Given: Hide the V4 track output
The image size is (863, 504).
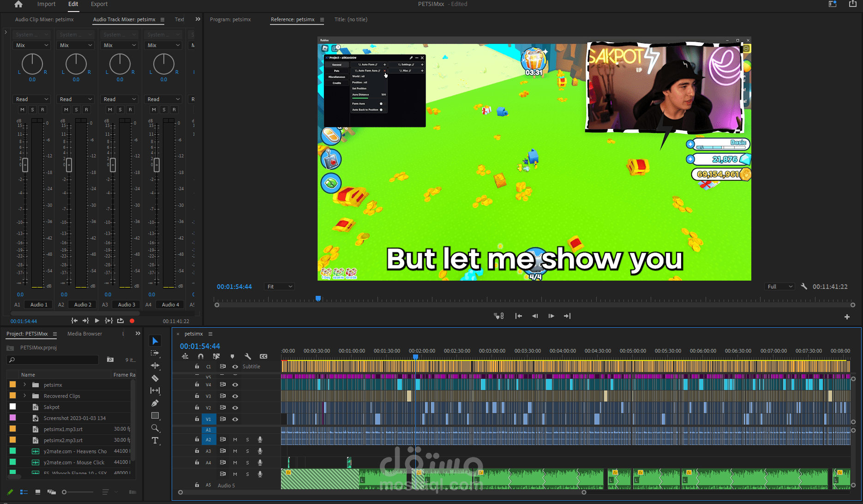Looking at the screenshot, I should pos(235,384).
